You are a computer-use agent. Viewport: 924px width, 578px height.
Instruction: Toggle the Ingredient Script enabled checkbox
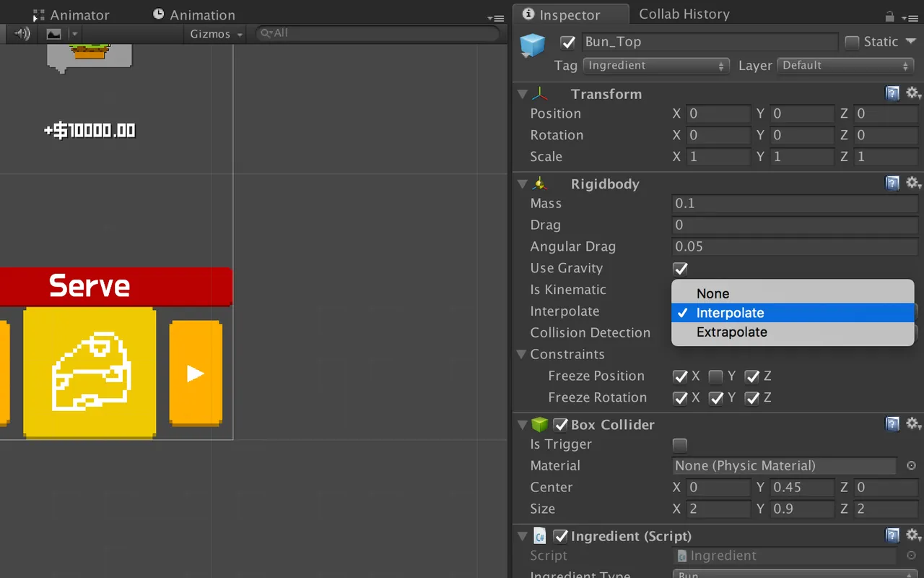[x=560, y=536]
